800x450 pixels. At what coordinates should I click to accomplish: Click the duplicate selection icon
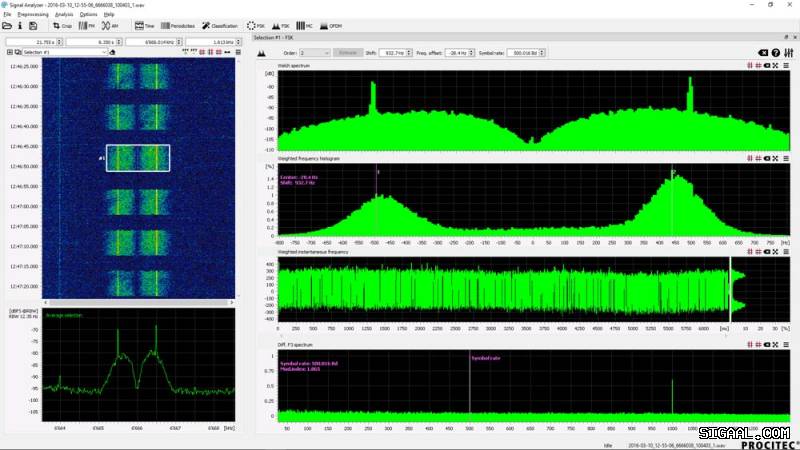point(18,52)
